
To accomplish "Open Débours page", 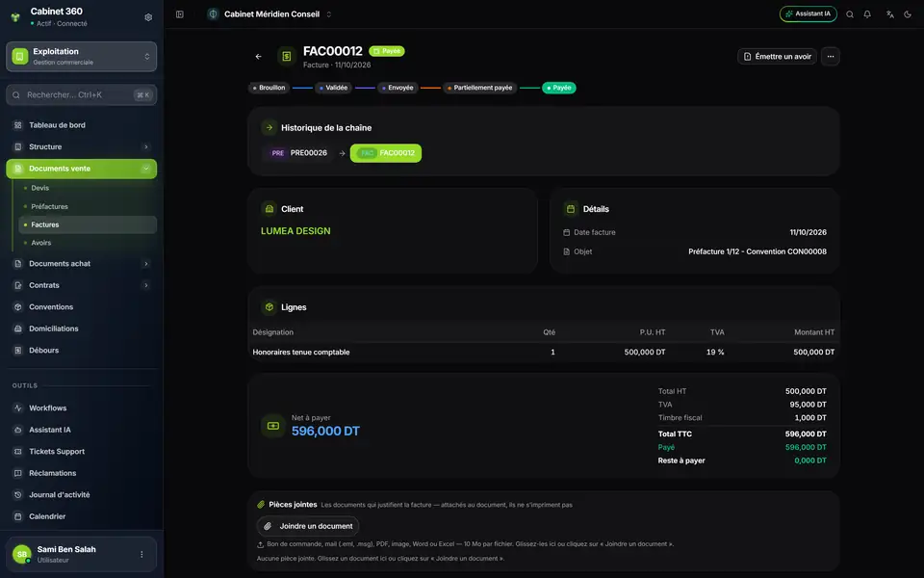I will [x=81, y=351].
